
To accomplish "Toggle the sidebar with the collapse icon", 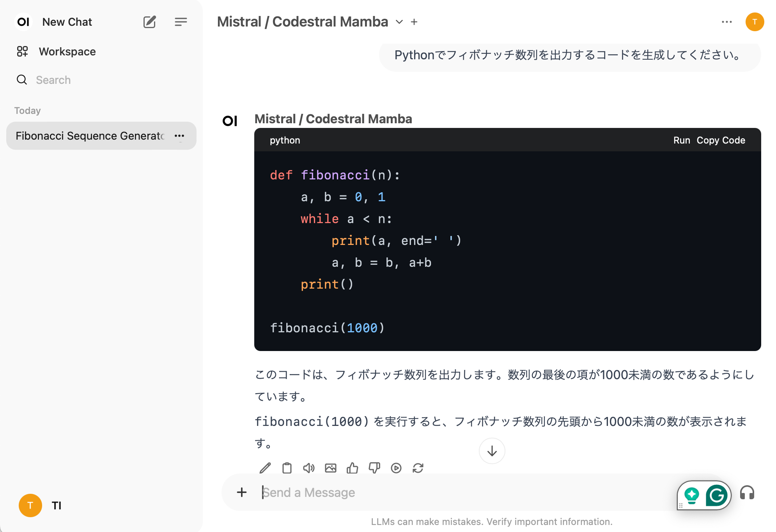I will (x=181, y=22).
